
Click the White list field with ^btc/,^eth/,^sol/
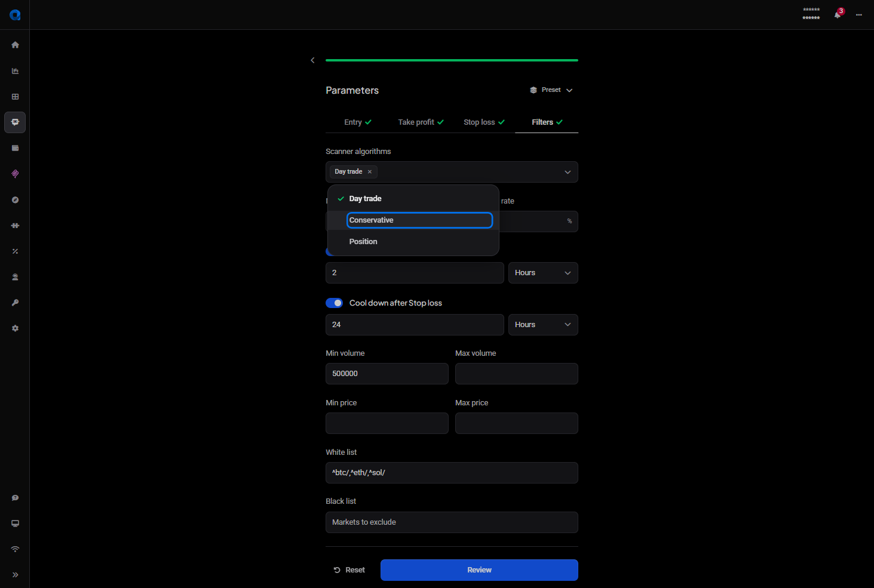[452, 473]
